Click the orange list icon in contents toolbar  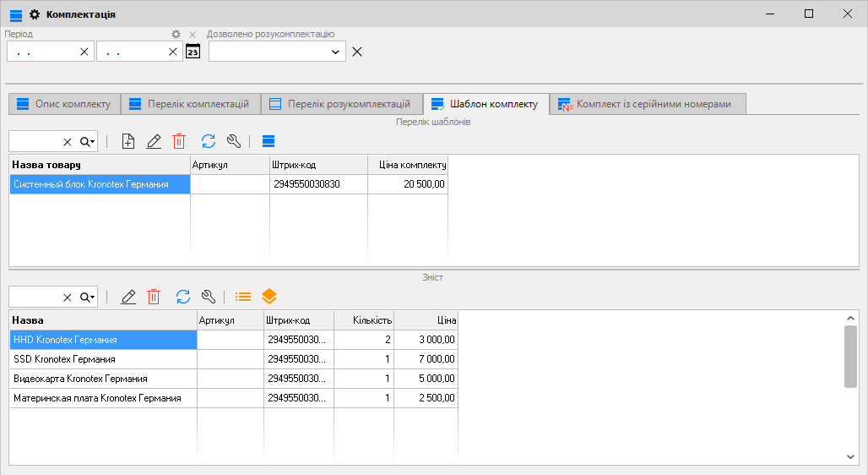(243, 297)
